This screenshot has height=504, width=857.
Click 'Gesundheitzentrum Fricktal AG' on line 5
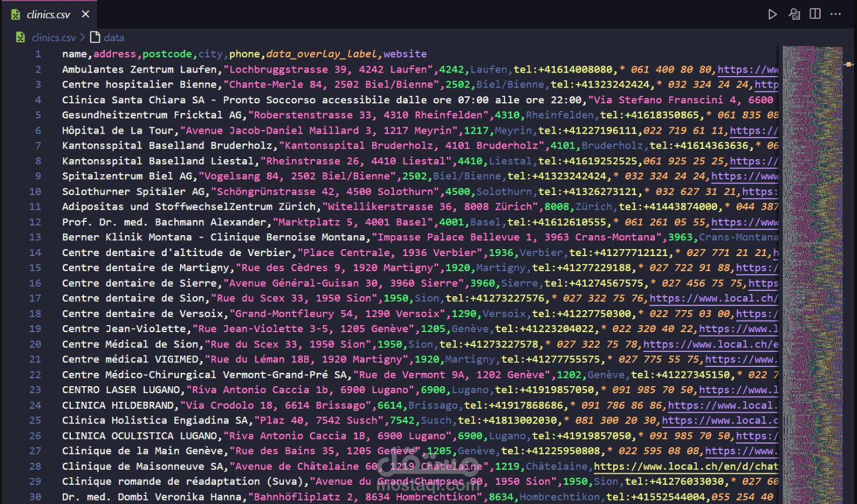[152, 115]
